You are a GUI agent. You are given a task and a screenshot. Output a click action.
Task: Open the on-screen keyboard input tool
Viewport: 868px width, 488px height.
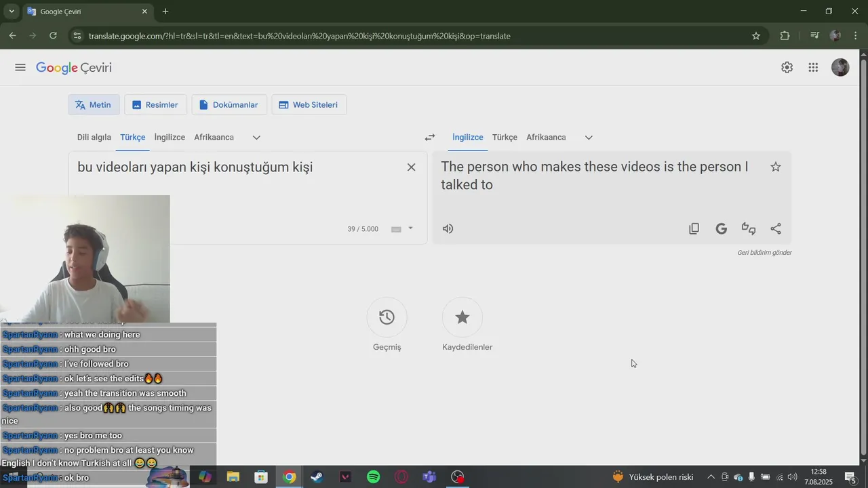point(396,229)
